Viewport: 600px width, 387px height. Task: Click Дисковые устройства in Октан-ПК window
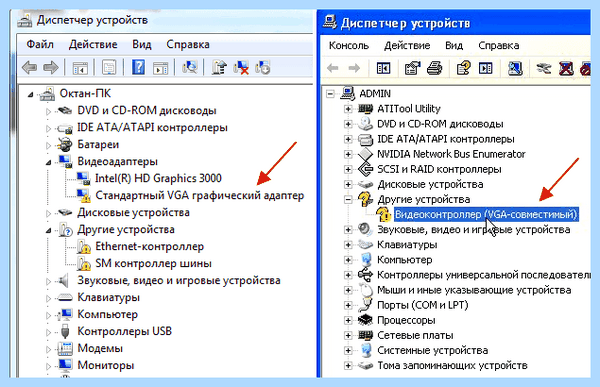133,212
